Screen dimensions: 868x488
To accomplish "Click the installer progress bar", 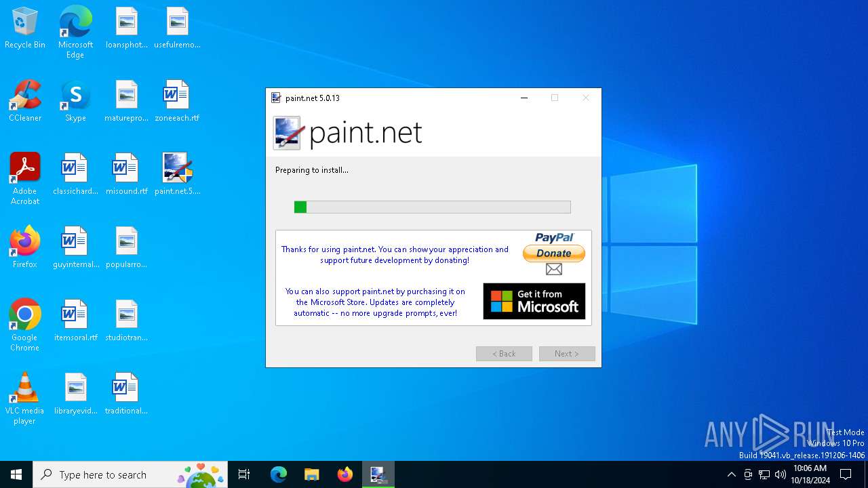I will click(433, 207).
